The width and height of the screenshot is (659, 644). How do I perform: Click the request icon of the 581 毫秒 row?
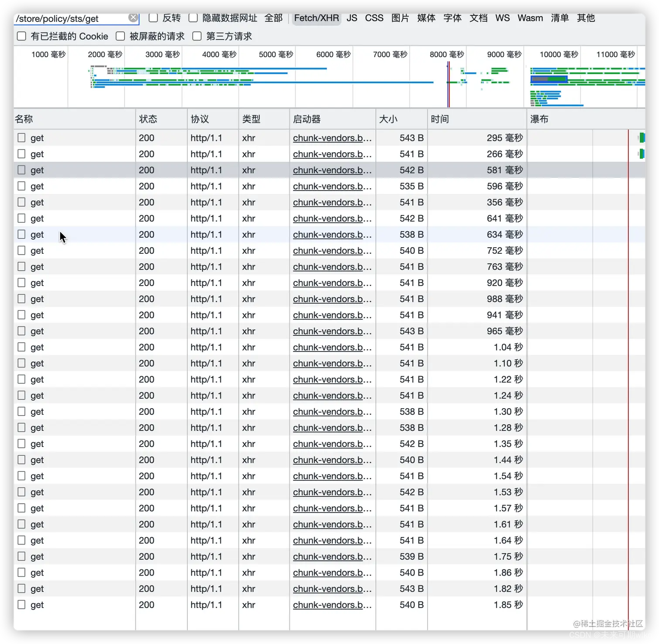[21, 170]
